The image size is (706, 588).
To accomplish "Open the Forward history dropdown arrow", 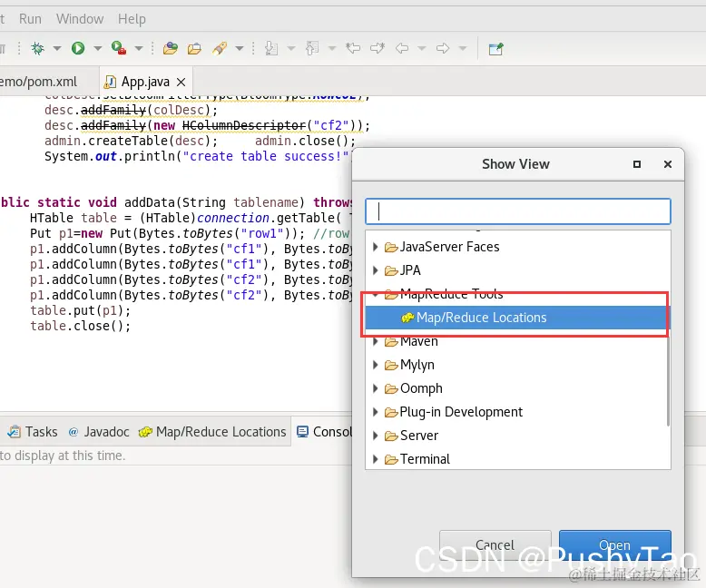I will coord(463,48).
